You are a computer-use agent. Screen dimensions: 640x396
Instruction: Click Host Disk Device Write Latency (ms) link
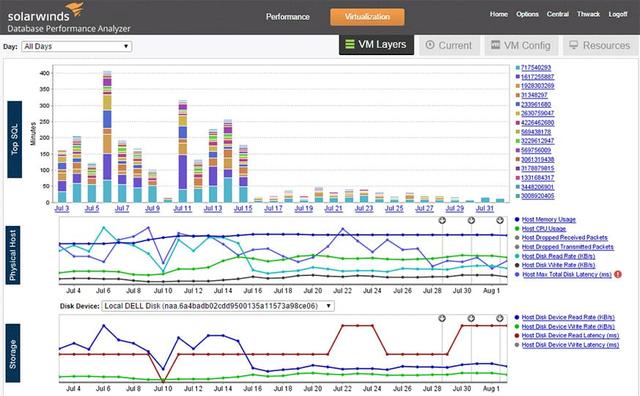570,345
